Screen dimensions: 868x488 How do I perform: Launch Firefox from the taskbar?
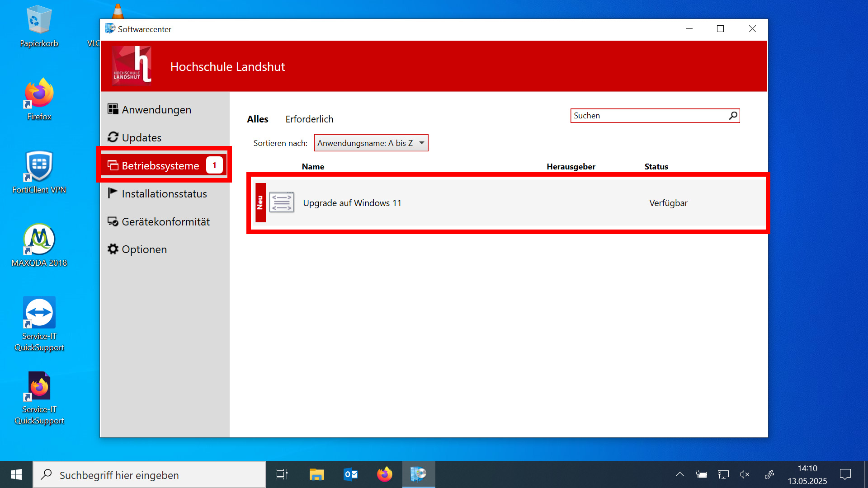pos(384,474)
